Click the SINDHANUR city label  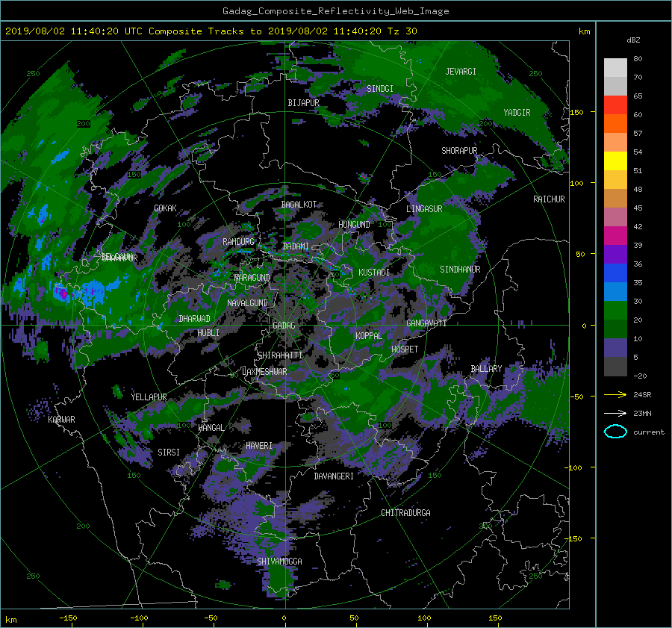460,270
